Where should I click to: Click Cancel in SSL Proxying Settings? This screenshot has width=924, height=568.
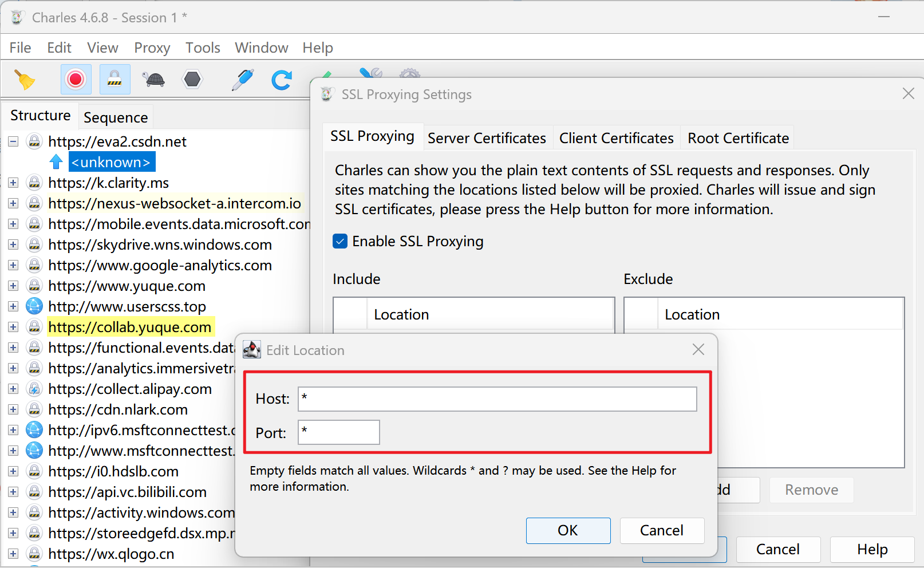778,549
